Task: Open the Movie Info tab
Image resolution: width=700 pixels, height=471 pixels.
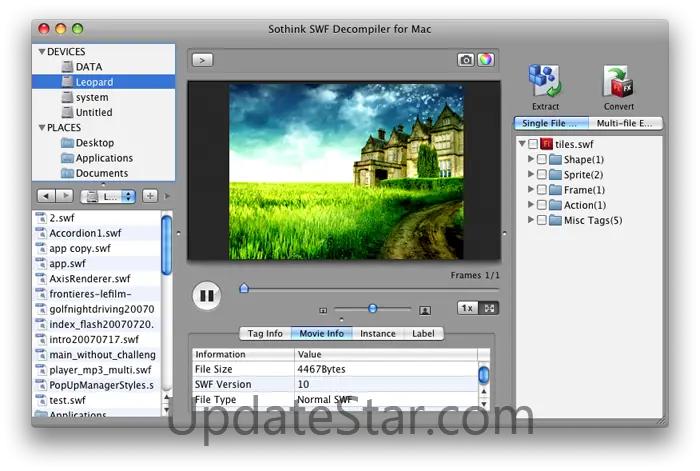Action: tap(321, 333)
